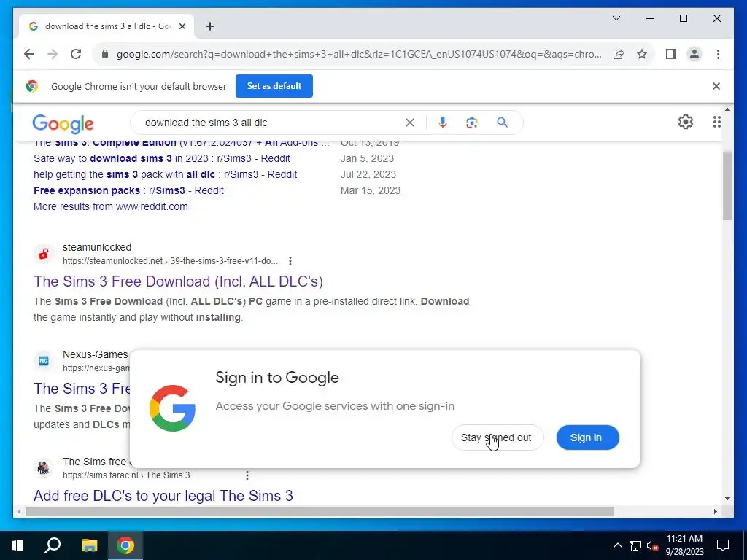747x560 pixels.
Task: Open Chrome three-dot menu
Action: click(x=718, y=54)
